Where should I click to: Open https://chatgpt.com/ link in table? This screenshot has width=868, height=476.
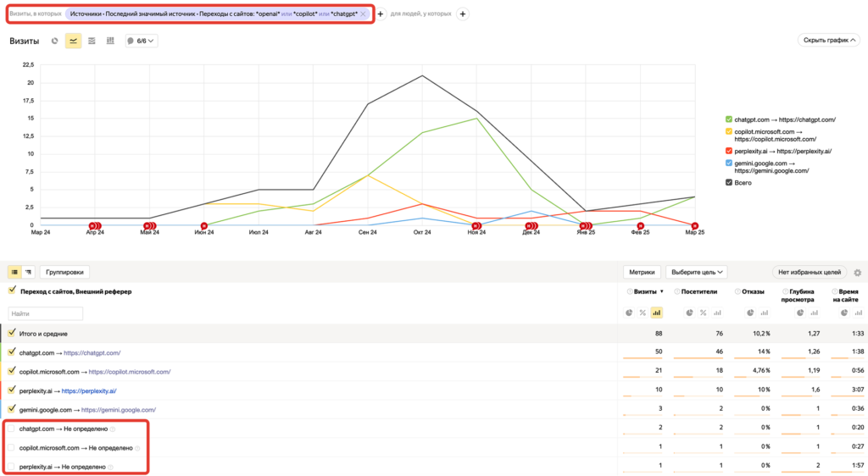92,352
